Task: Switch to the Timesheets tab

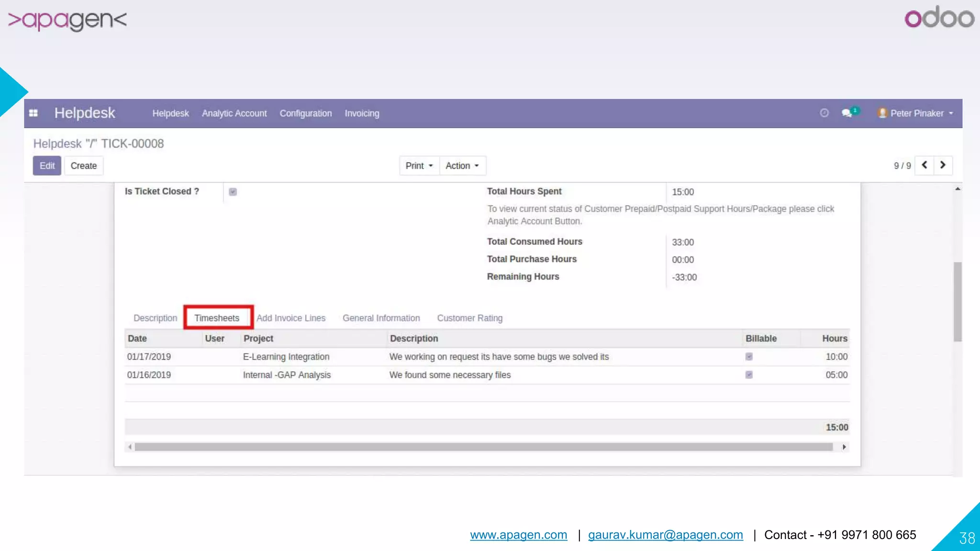Action: point(217,318)
